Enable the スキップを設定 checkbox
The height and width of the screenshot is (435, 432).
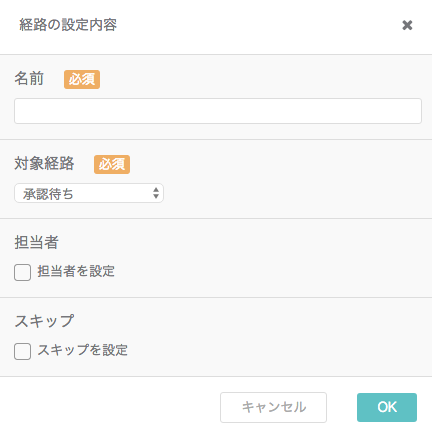point(22,351)
